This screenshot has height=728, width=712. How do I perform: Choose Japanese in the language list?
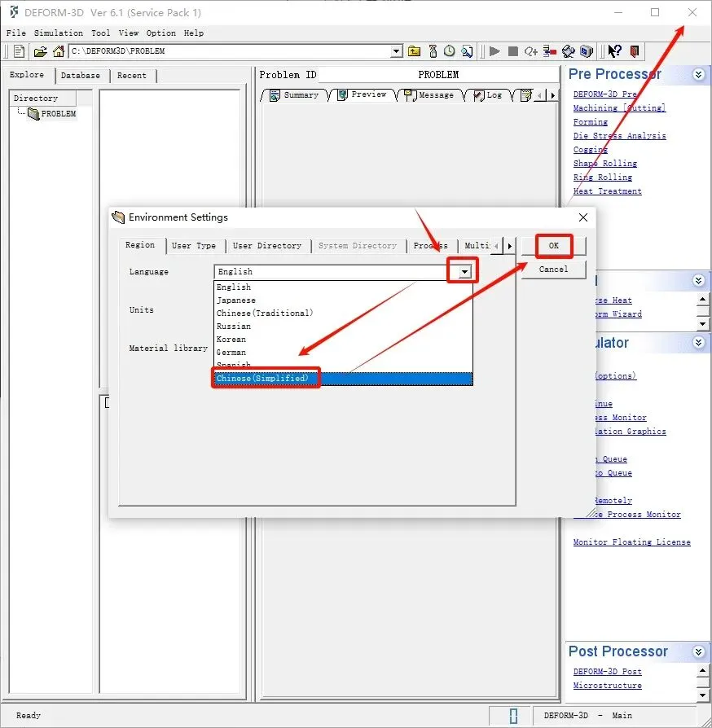point(343,300)
